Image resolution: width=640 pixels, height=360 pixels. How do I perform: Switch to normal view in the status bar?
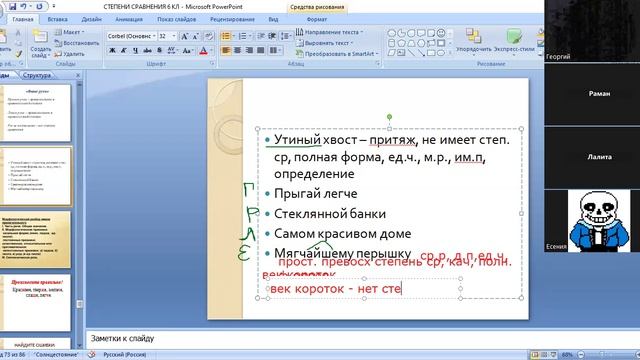534,355
